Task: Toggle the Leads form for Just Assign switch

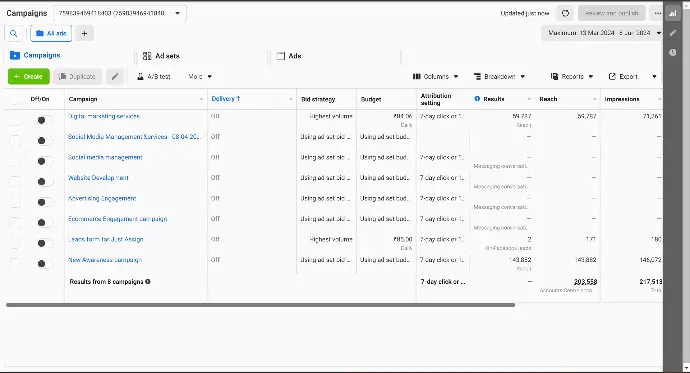Action: pyautogui.click(x=44, y=243)
